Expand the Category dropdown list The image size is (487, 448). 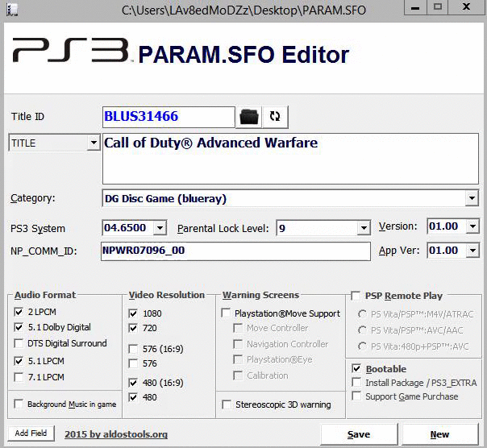(472, 198)
